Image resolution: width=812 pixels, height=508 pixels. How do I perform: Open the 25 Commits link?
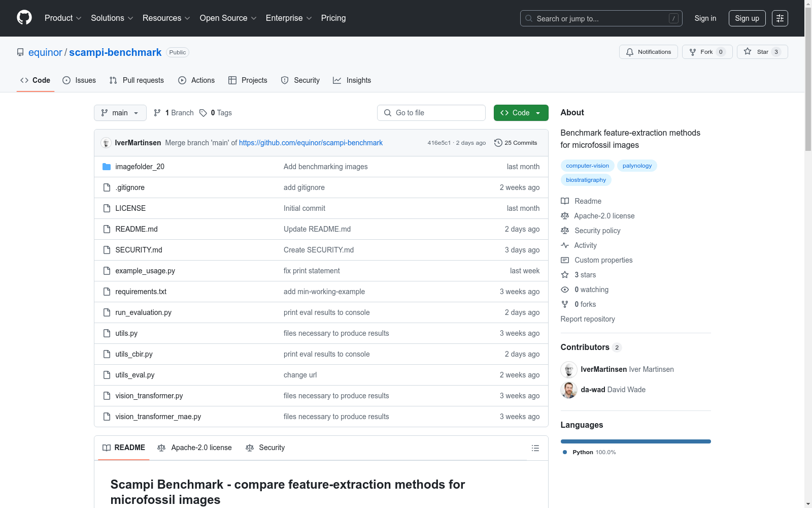point(516,143)
